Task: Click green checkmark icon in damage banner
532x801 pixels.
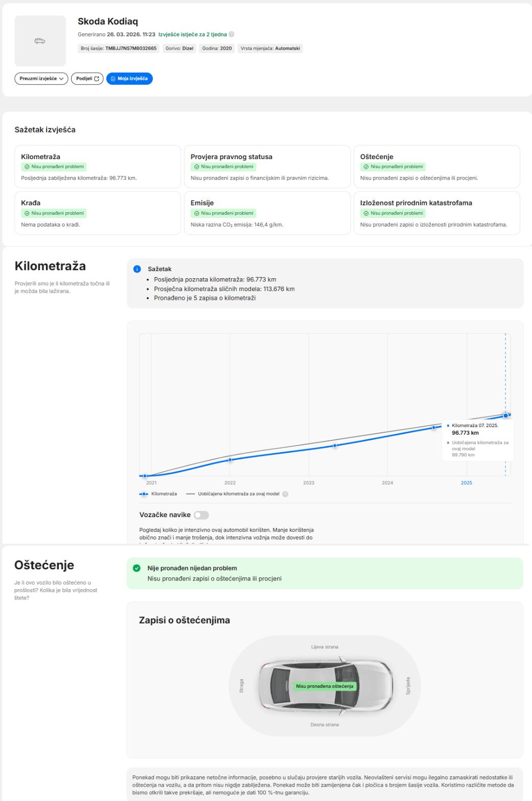Action: [x=136, y=568]
